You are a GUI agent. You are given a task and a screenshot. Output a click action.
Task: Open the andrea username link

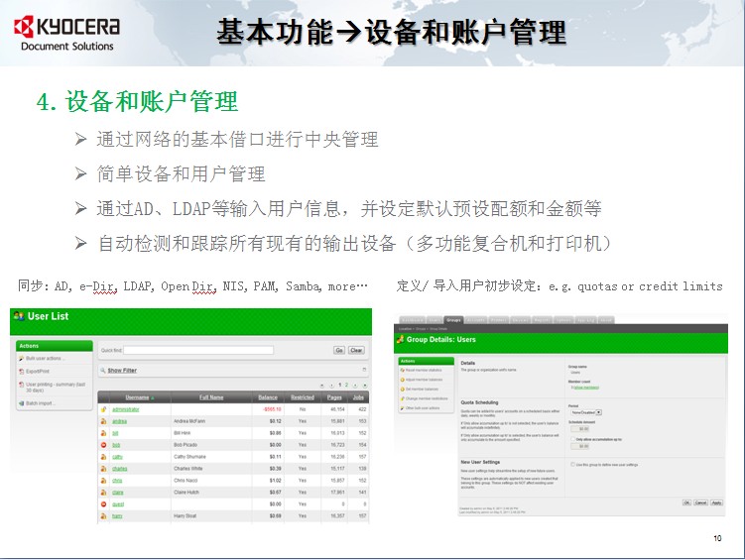119,420
